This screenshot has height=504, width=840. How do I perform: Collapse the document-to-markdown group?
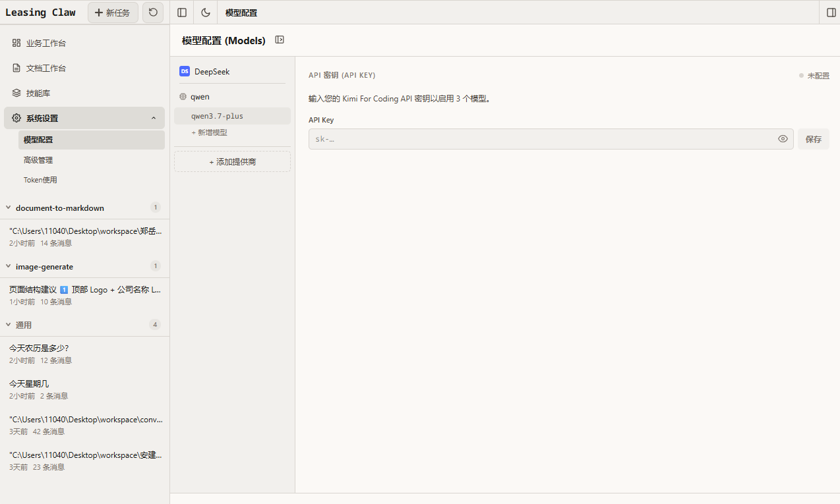click(x=9, y=208)
